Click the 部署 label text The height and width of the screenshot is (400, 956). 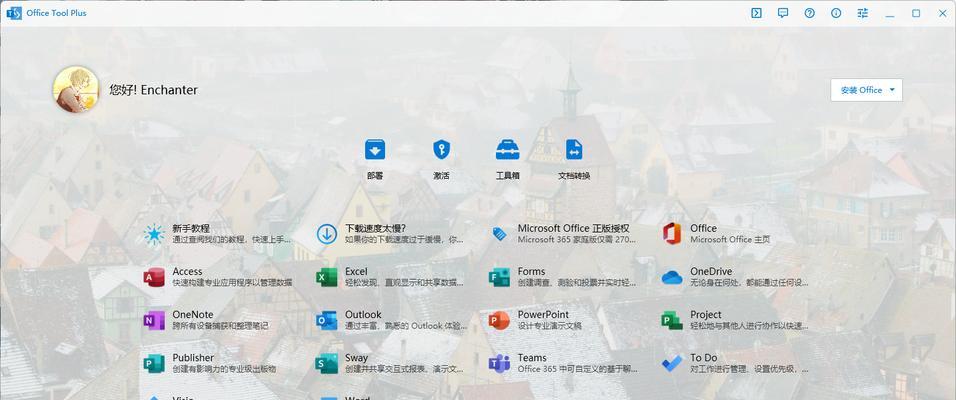[x=375, y=176]
